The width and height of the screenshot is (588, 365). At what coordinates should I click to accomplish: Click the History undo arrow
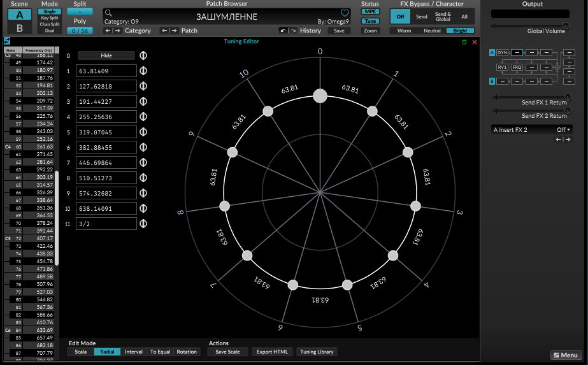click(283, 31)
